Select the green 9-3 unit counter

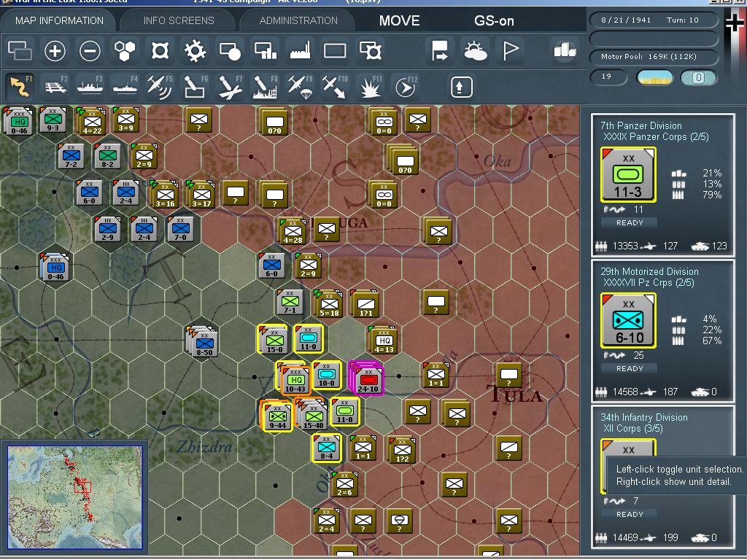(x=53, y=119)
